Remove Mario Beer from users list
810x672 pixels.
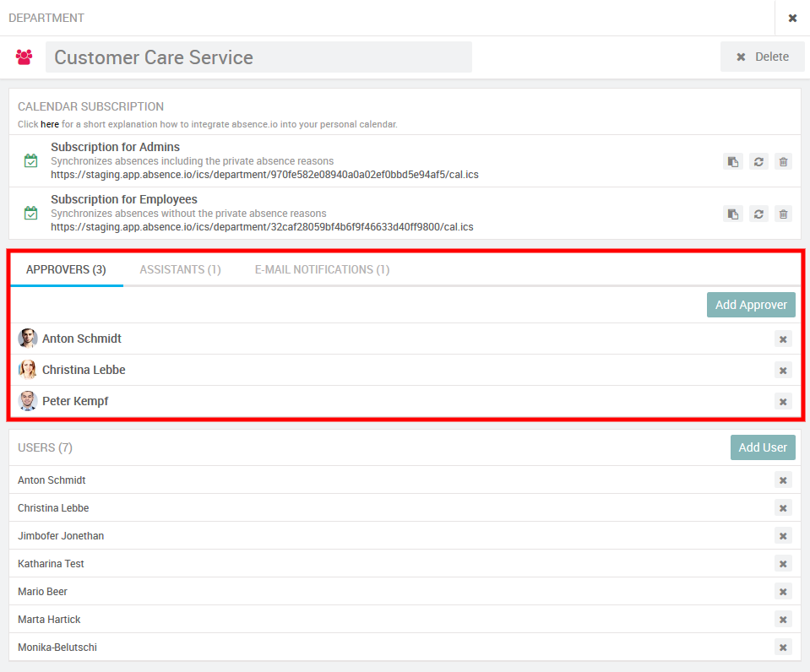point(783,592)
